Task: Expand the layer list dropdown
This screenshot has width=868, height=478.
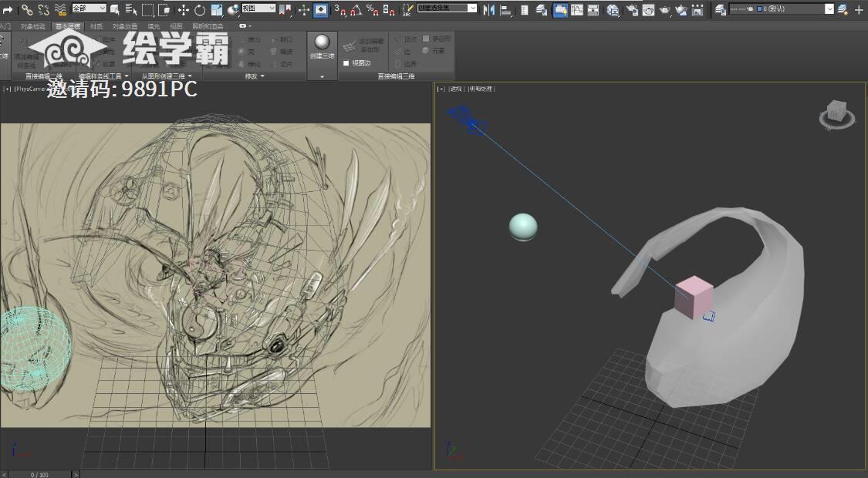Action: 829,9
